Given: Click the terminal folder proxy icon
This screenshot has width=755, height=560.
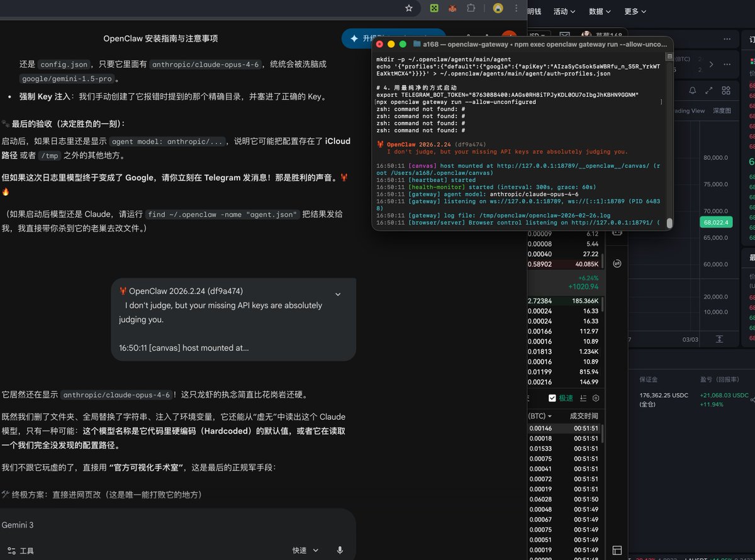Looking at the screenshot, I should (417, 44).
